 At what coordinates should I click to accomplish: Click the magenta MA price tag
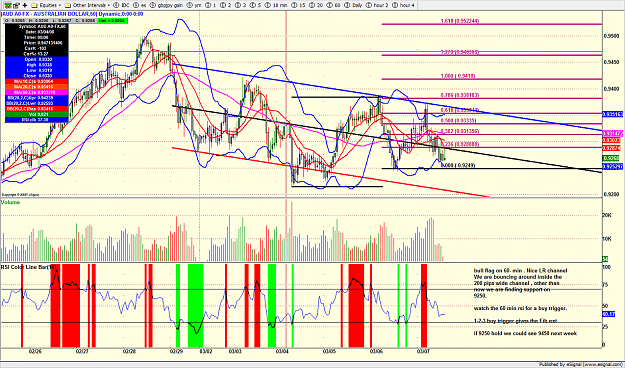click(x=613, y=133)
